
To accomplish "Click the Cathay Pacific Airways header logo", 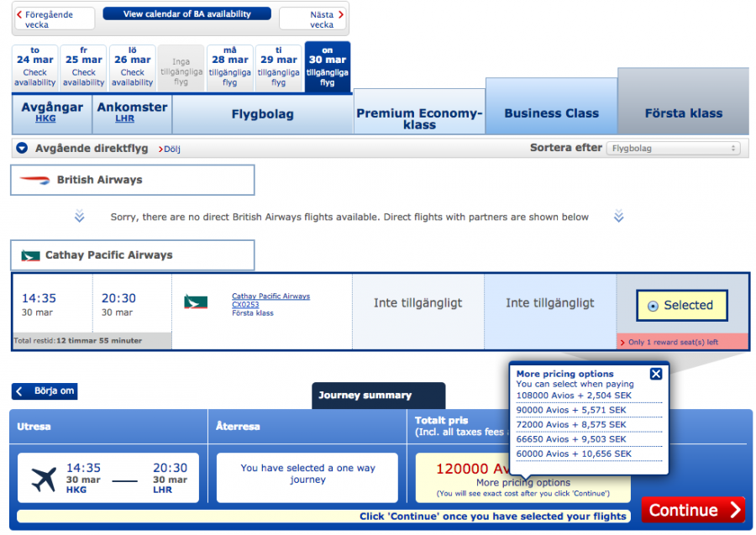I will pos(30,255).
